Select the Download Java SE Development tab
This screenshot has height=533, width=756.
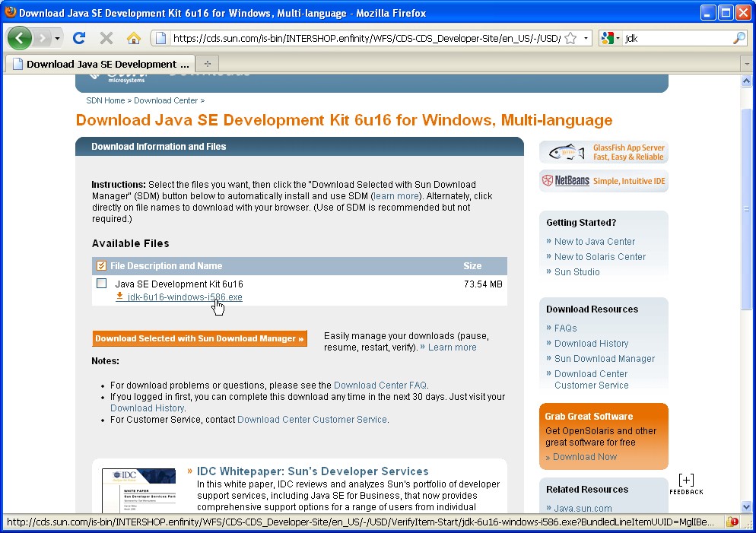(99, 64)
